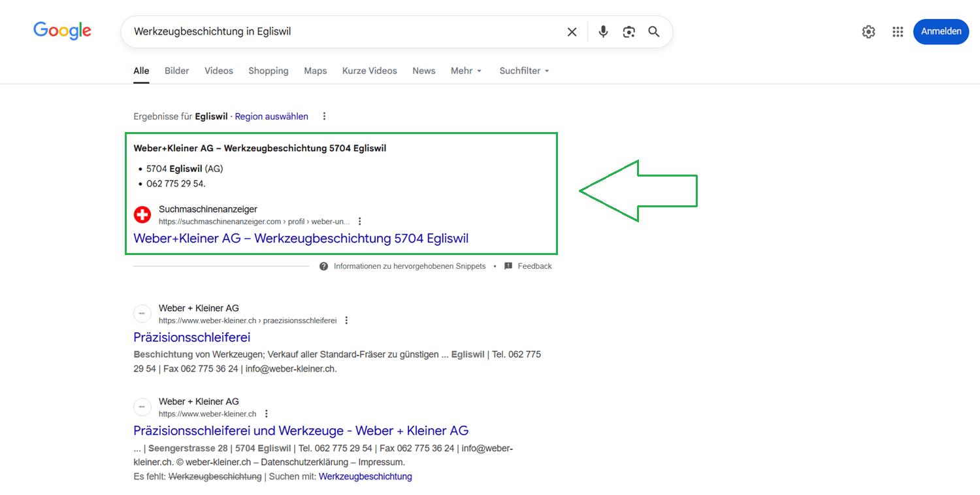Open options next to Region auswählen
980x495 pixels.
324,116
